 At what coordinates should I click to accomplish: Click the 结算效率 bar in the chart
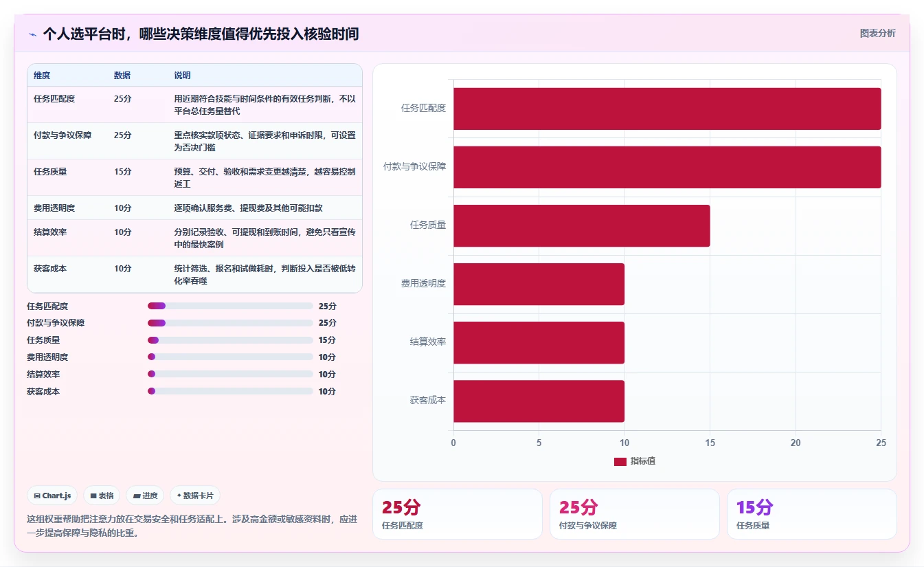(539, 342)
